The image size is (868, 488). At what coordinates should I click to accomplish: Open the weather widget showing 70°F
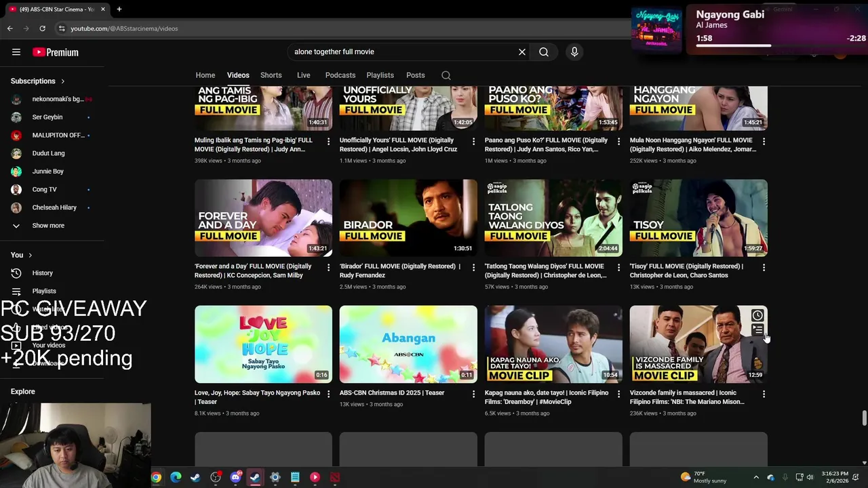[x=703, y=477]
